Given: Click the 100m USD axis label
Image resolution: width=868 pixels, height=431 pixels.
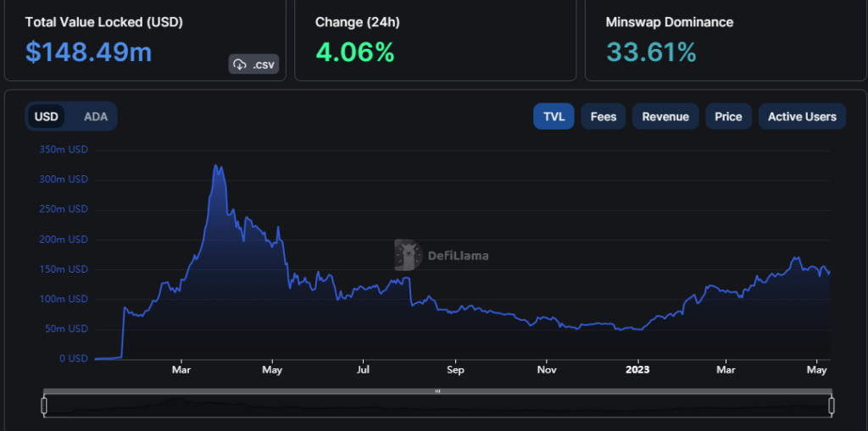Looking at the screenshot, I should pos(63,299).
